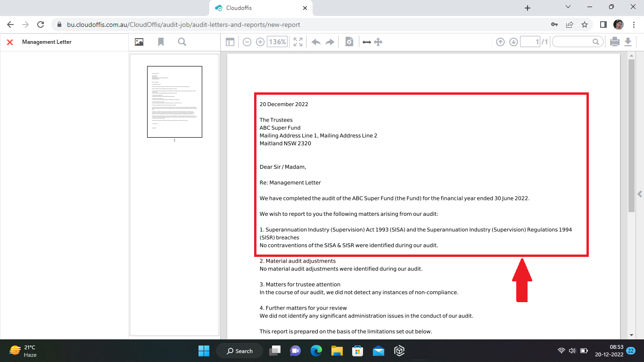Enable fit-to-width mode

[x=366, y=42]
